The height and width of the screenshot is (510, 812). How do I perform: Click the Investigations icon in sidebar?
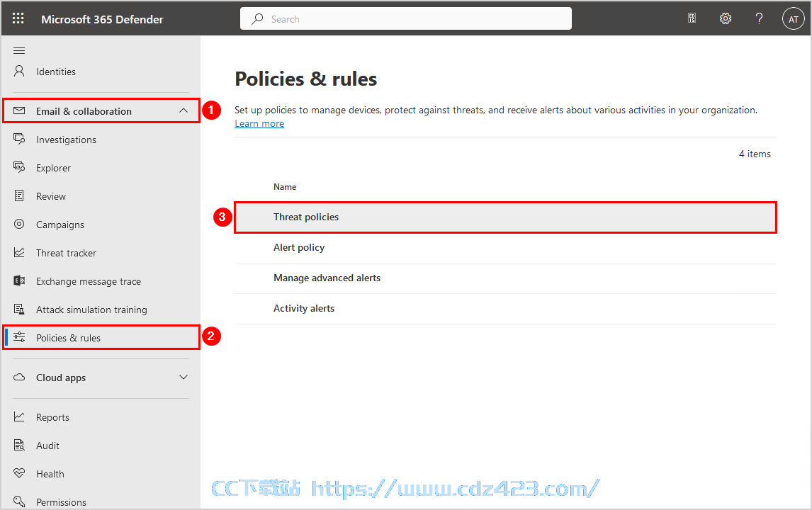point(19,139)
